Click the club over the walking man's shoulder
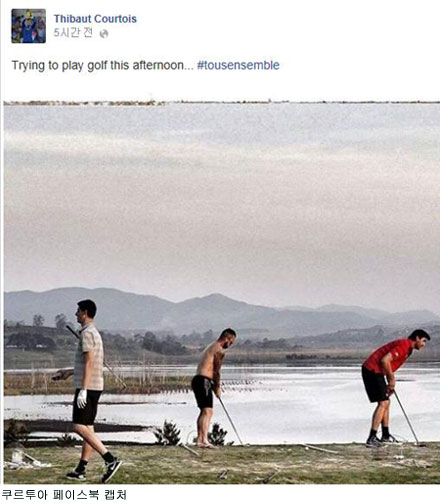 [x=96, y=357]
